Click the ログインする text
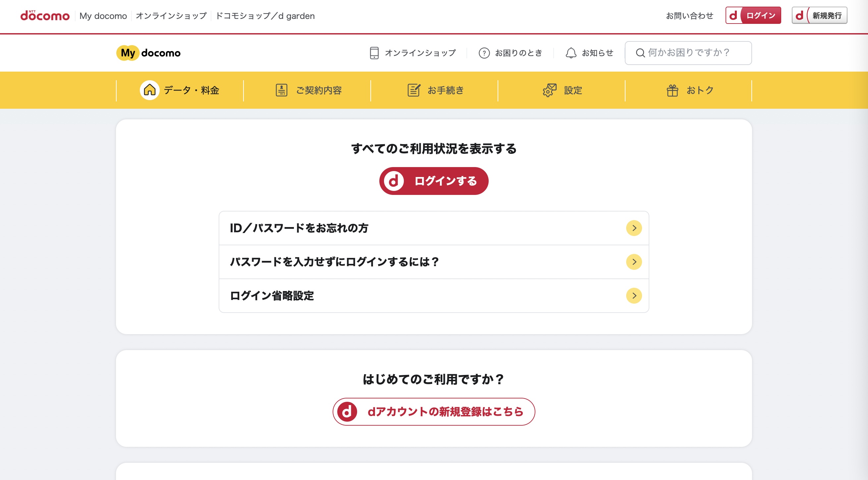The width and height of the screenshot is (868, 480). (x=446, y=181)
